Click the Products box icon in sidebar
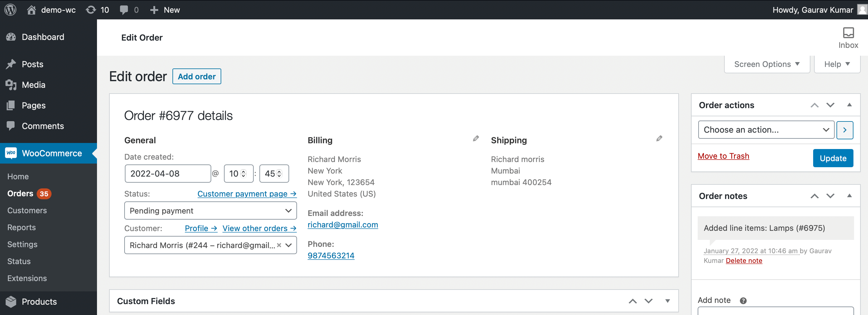868x315 pixels. [11, 302]
